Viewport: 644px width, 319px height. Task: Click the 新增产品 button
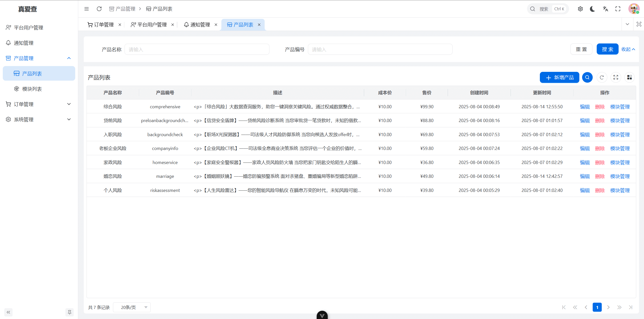(559, 77)
